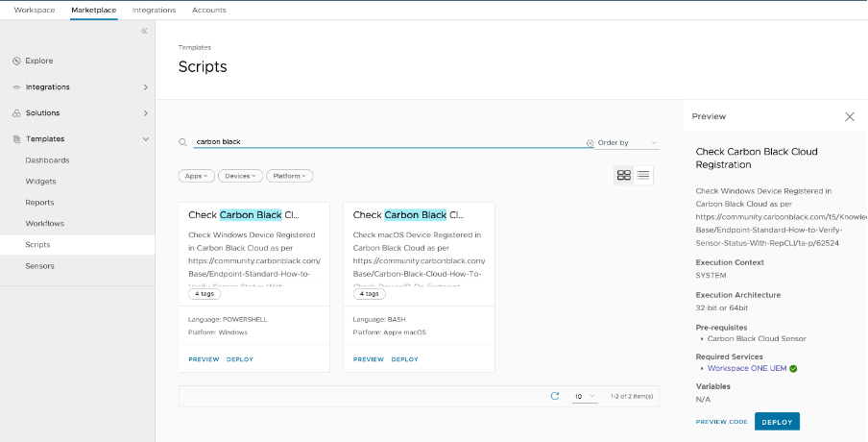The image size is (868, 442).
Task: Open the Apps filter dropdown
Action: coord(197,176)
